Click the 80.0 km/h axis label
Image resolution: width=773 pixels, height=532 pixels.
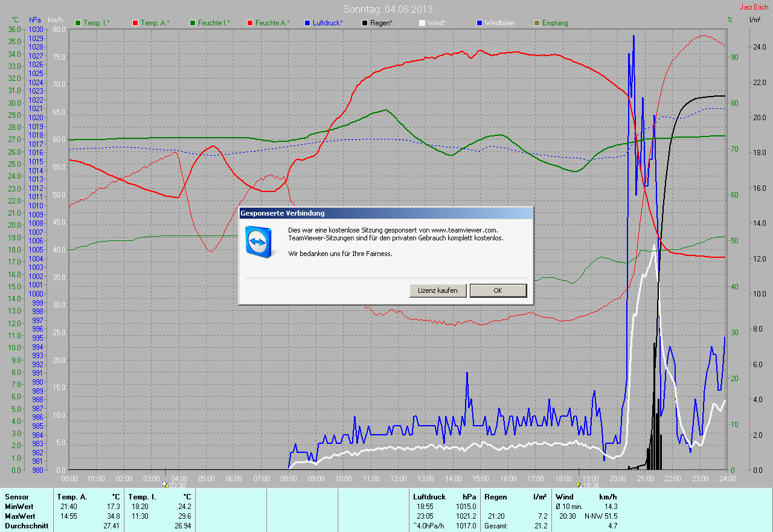click(59, 29)
